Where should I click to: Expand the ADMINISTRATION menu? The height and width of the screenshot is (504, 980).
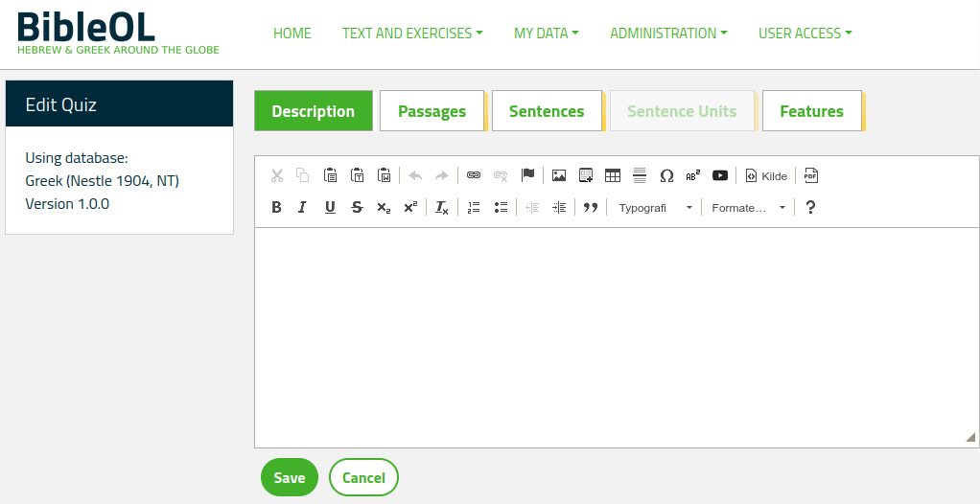[668, 34]
